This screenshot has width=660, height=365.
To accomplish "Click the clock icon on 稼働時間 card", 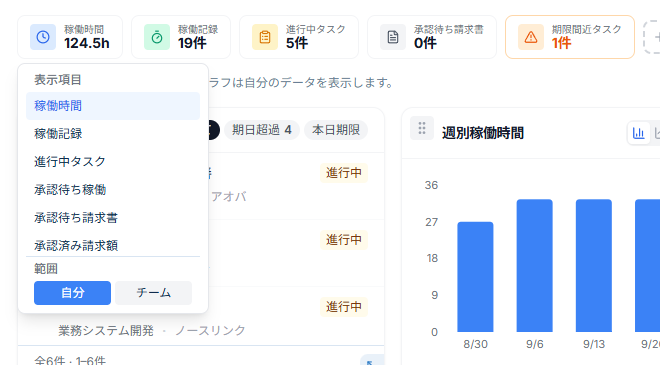I will tap(43, 37).
